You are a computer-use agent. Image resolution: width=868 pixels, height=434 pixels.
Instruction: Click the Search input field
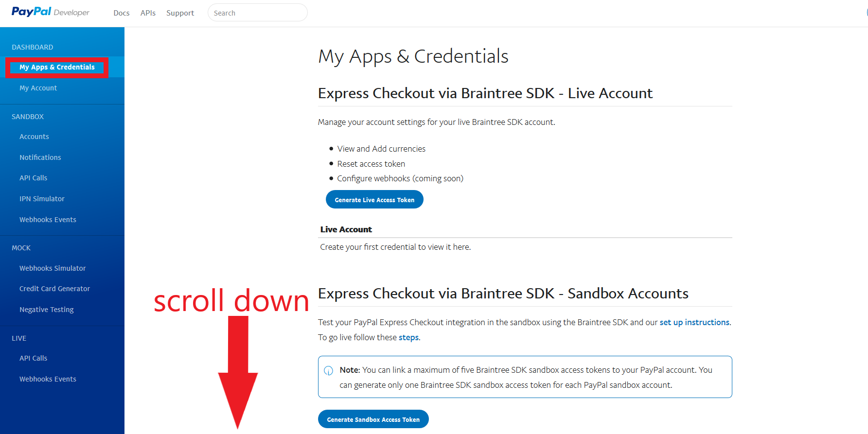257,13
